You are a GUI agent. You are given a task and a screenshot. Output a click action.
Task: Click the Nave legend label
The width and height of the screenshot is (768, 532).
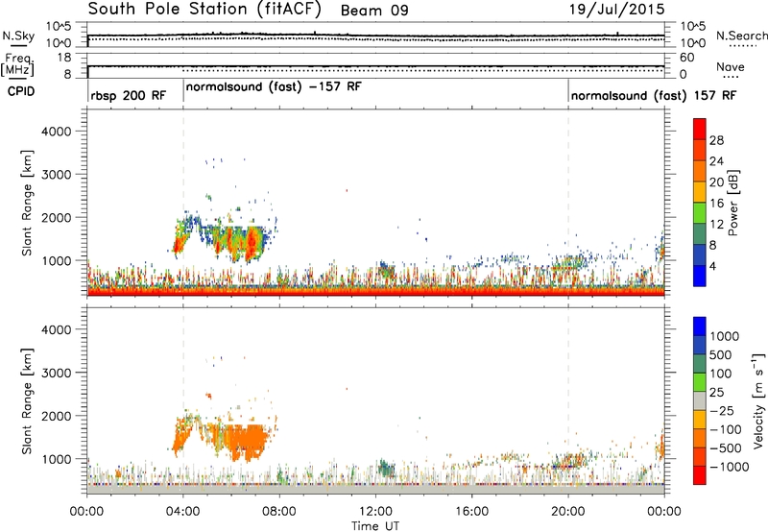730,66
